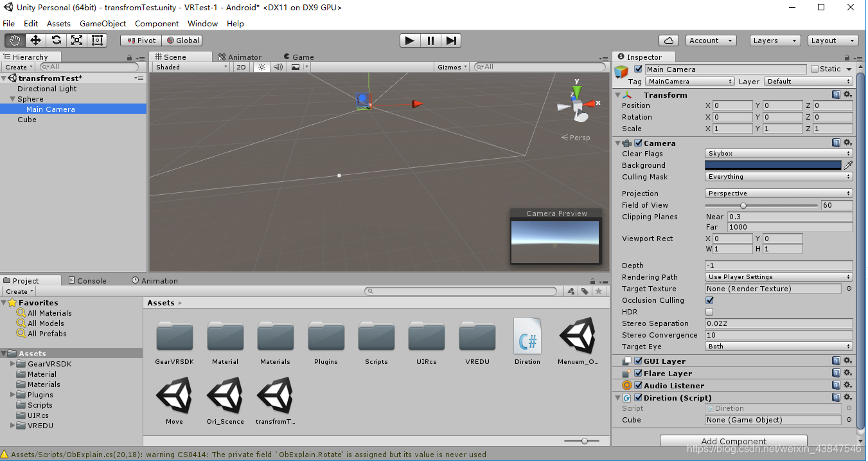Open the GearVRSDK folder thumbnail
Viewport: 868px width, 461px height.
174,336
